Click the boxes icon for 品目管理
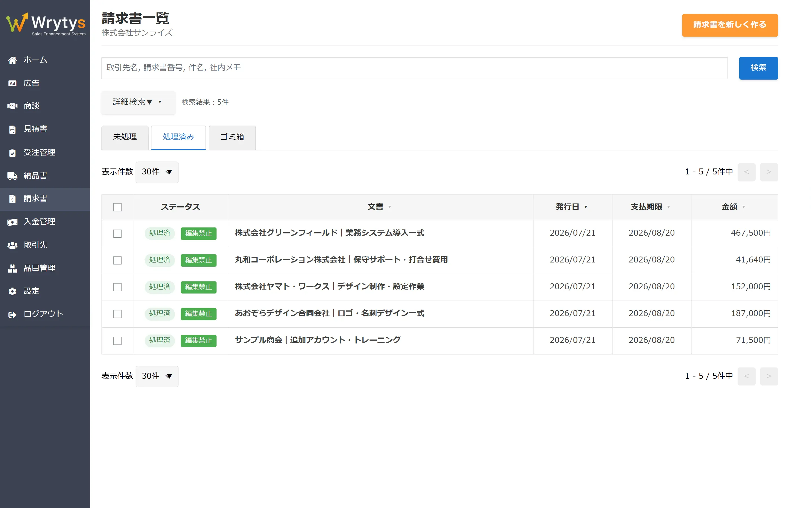The height and width of the screenshot is (508, 812). tap(12, 268)
